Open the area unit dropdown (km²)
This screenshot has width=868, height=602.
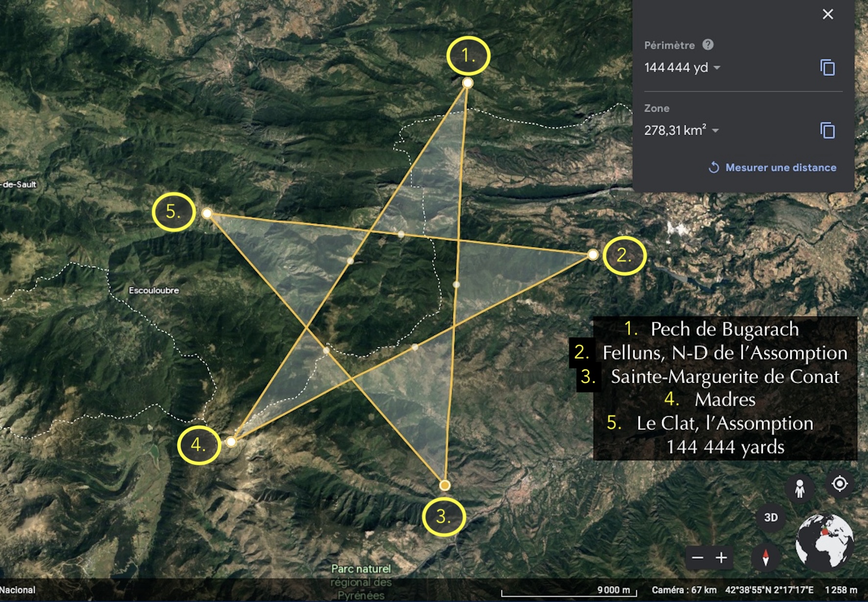point(716,131)
